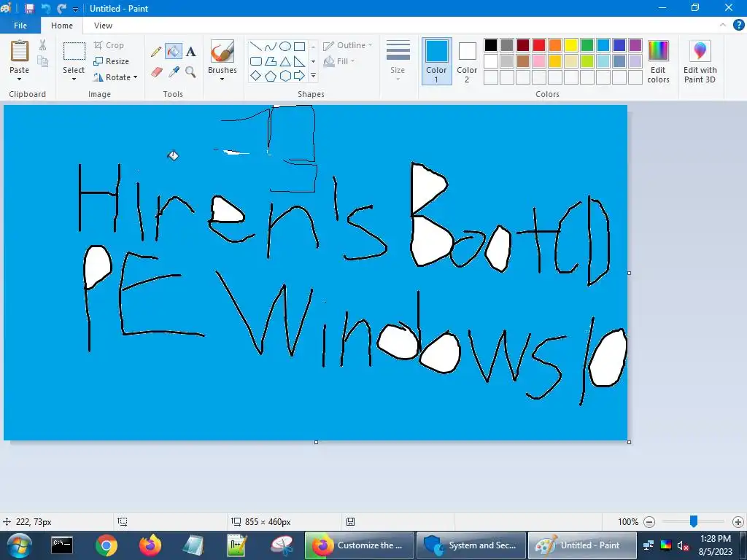
Task: Choose the Triangle shape
Action: tap(285, 61)
